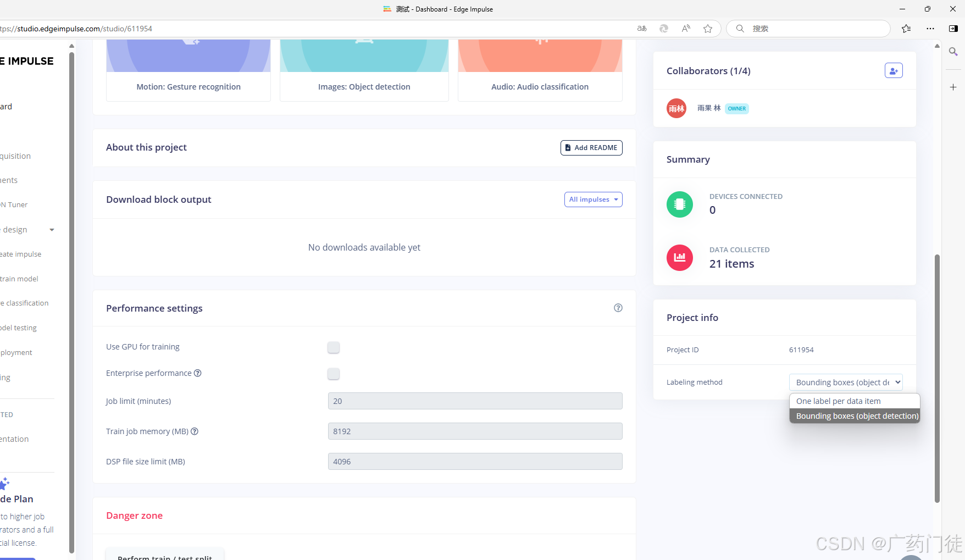The image size is (965, 560).
Task: Open the Audio: Audio classification card
Action: point(540,70)
